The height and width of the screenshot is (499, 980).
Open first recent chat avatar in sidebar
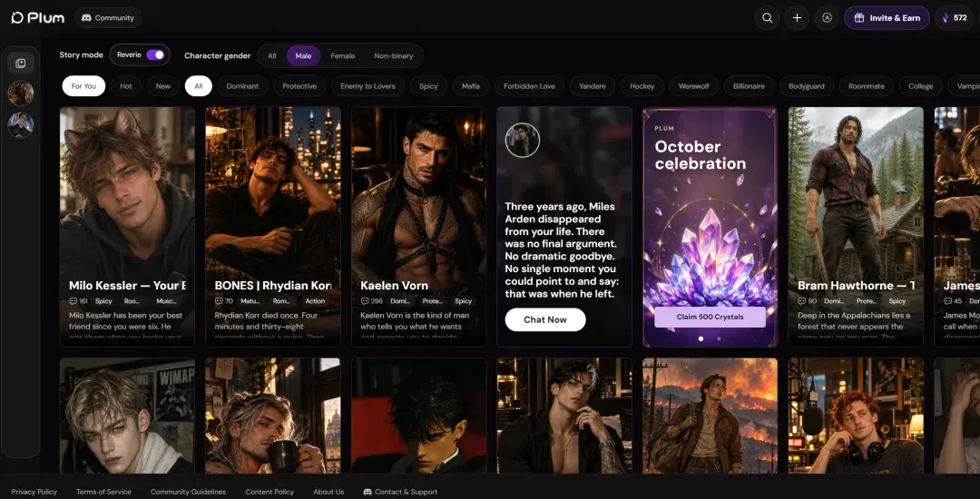point(21,93)
